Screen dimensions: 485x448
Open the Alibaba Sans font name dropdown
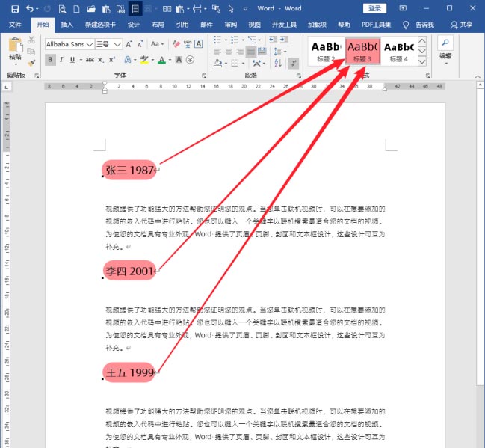click(x=90, y=44)
